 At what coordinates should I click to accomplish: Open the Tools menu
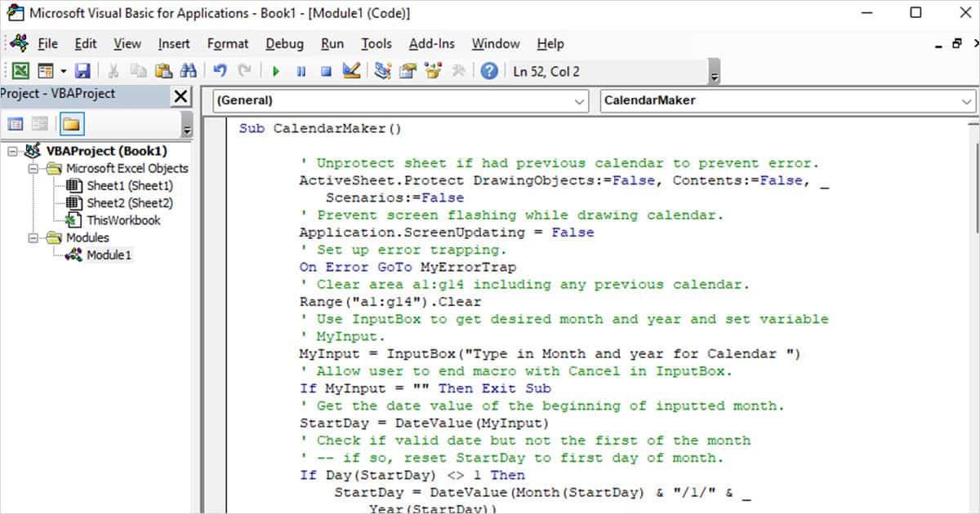(x=376, y=44)
